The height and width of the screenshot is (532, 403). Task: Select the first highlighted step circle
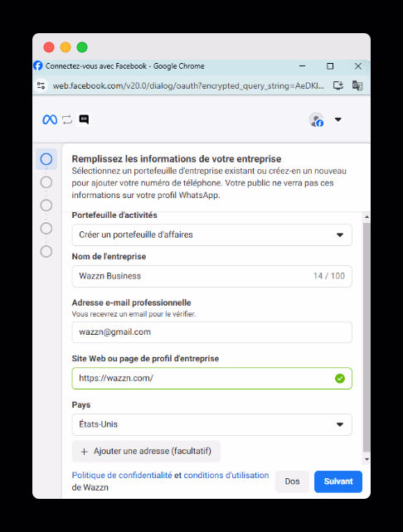pyautogui.click(x=46, y=159)
